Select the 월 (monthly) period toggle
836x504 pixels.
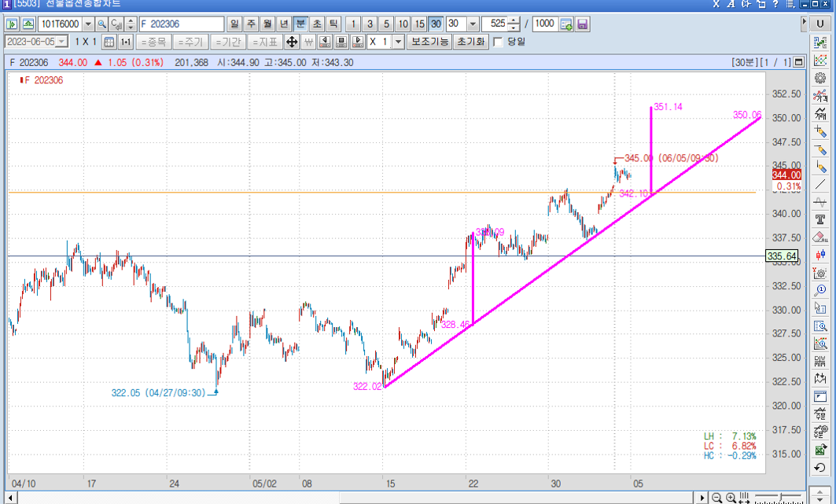pos(267,24)
